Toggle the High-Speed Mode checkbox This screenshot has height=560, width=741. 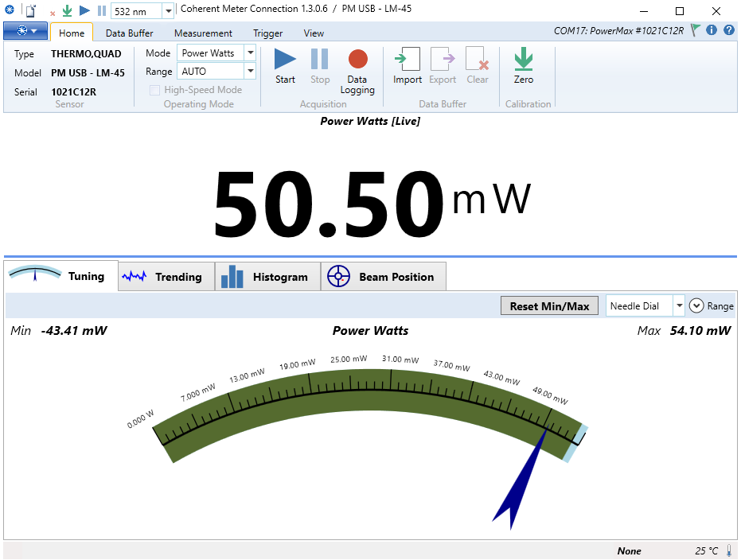156,90
